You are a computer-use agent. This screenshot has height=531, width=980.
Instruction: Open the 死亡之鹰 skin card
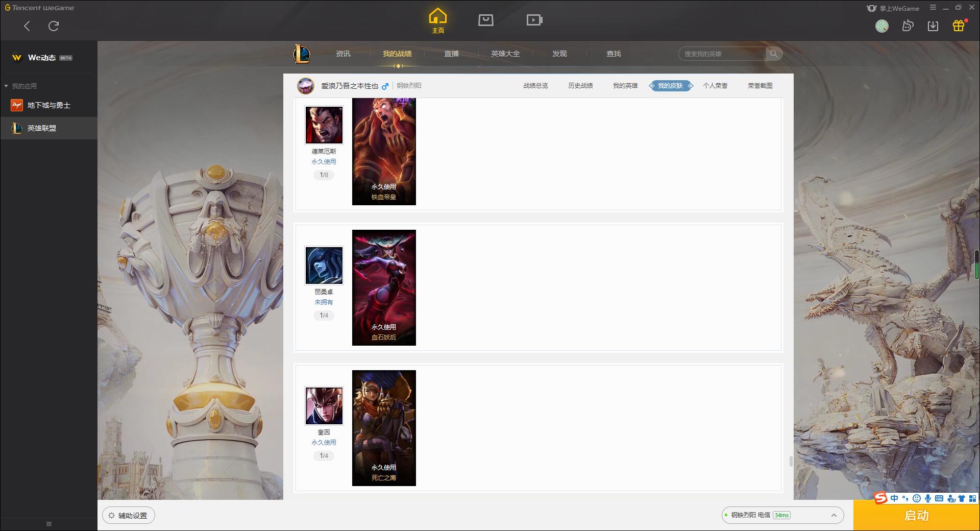(384, 428)
